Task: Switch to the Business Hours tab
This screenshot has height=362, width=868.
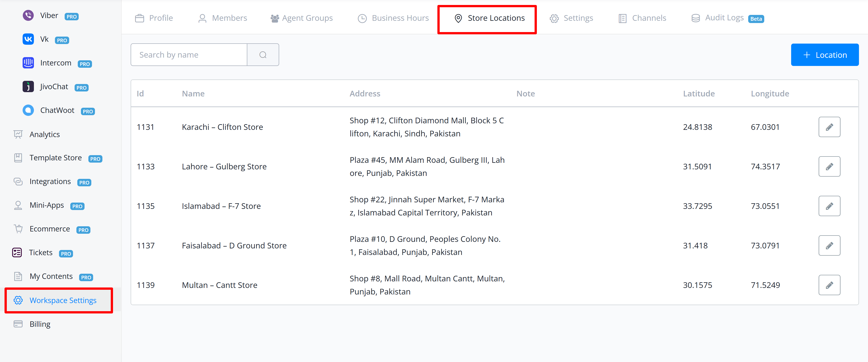Action: (x=393, y=18)
